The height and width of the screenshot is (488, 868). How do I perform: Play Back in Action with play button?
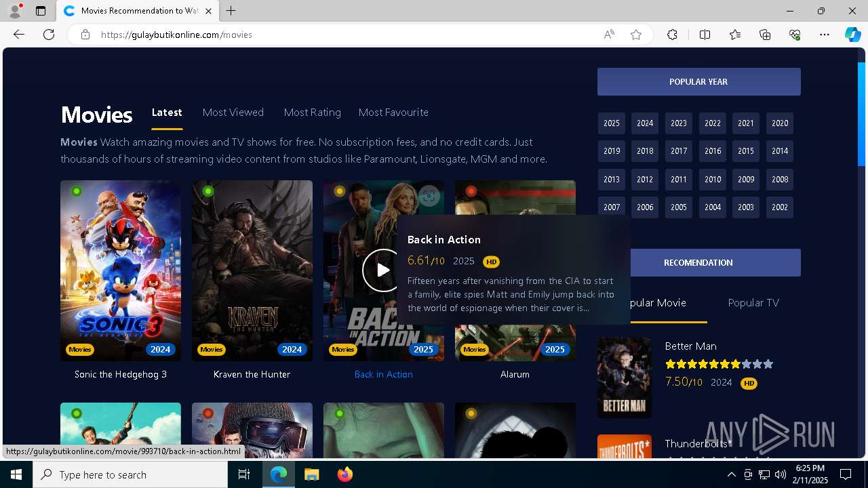(382, 270)
